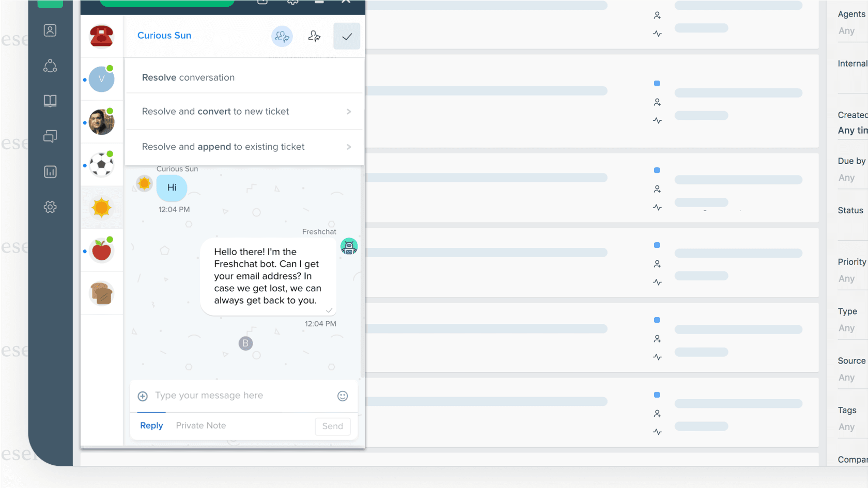Viewport: 868px width, 488px height.
Task: Assign to an agent with the person-arrow icon
Action: [x=315, y=36]
